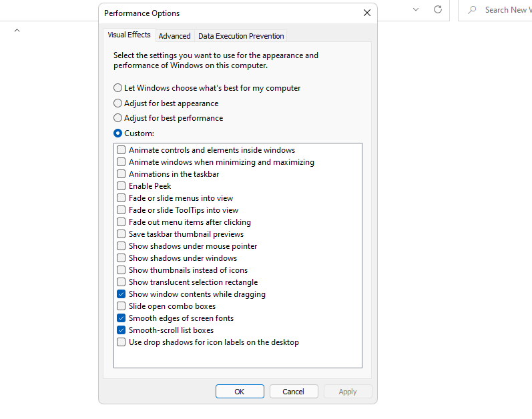The width and height of the screenshot is (532, 419).
Task: Enable Fade or slide ToolTips into view
Action: [x=121, y=210]
